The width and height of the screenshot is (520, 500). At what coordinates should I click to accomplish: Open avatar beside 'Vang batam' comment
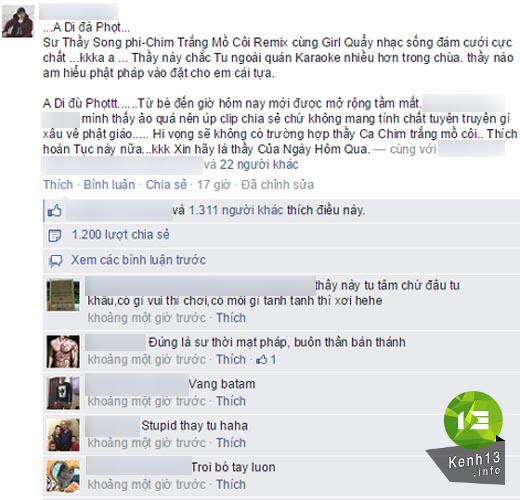click(x=63, y=393)
